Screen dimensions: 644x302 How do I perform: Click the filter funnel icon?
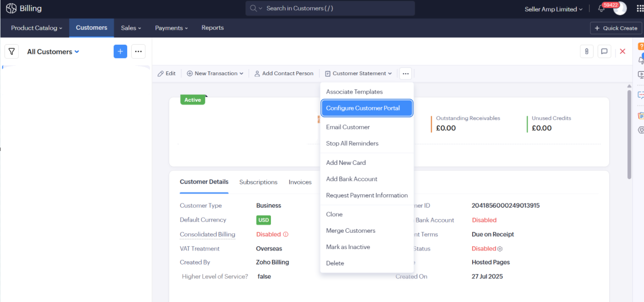click(x=12, y=51)
